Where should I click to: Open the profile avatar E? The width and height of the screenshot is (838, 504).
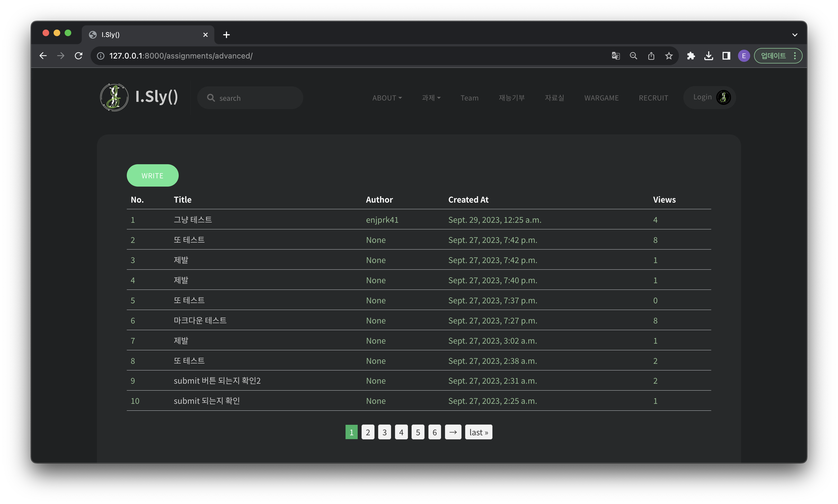coord(744,56)
